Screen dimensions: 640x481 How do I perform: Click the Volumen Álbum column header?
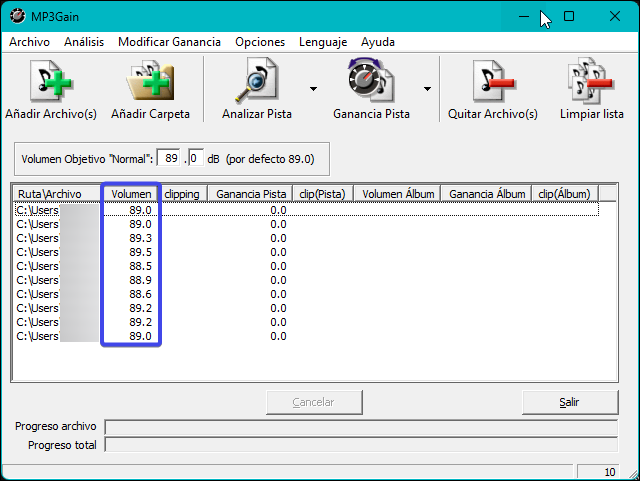[397, 194]
